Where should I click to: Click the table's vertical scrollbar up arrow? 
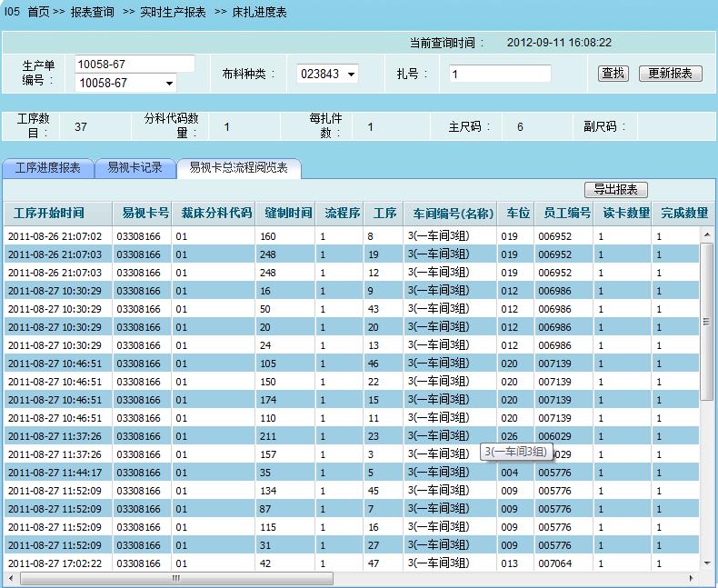click(x=707, y=234)
